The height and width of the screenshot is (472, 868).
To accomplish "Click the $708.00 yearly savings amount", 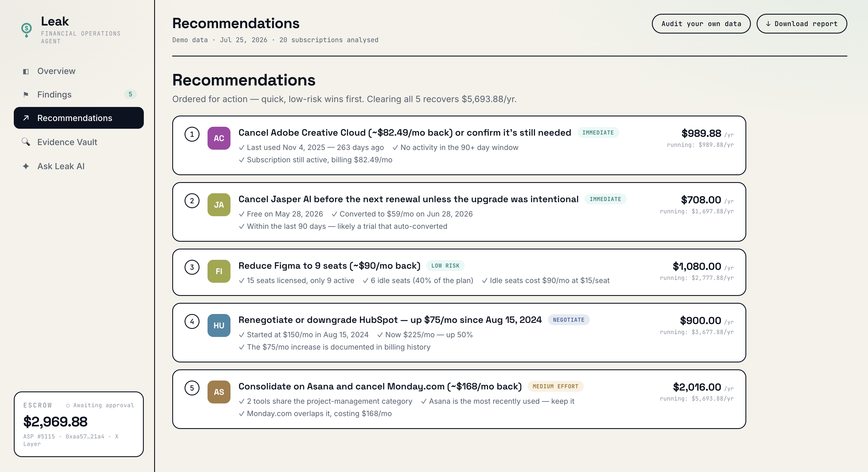I will coord(701,200).
